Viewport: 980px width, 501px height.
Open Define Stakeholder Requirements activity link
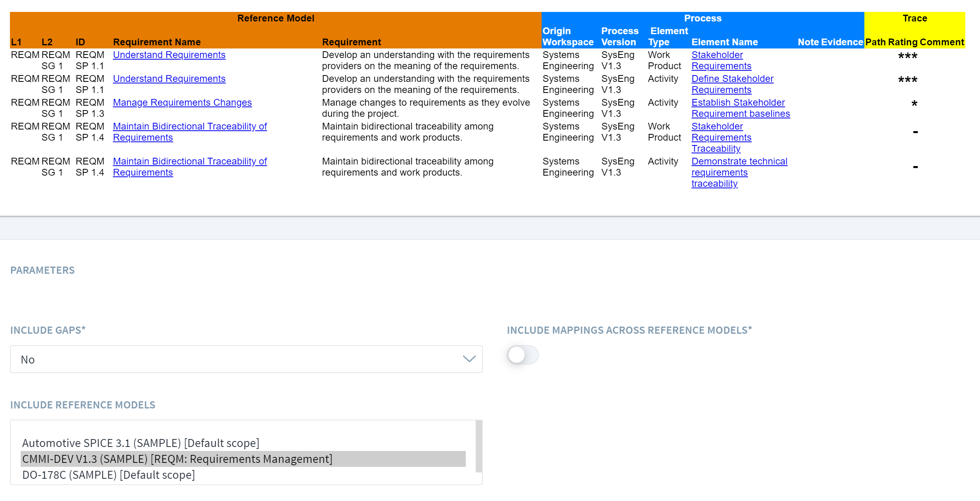(732, 79)
